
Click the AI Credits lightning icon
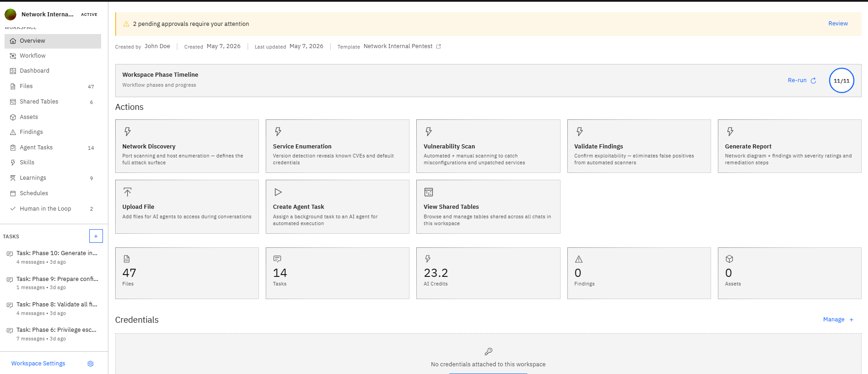(x=428, y=259)
